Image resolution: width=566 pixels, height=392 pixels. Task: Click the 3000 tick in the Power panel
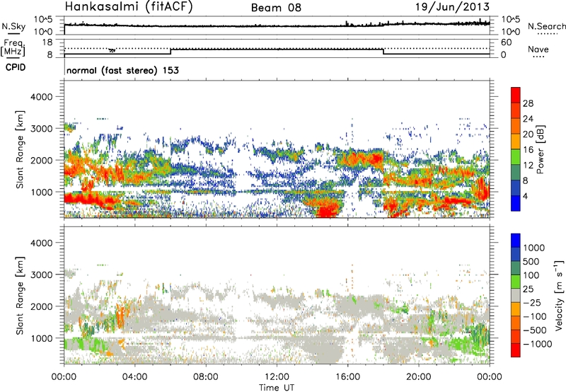click(x=42, y=129)
